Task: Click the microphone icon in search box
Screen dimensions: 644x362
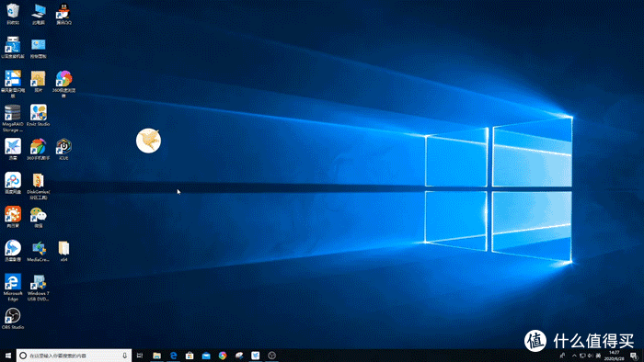Action: pos(124,356)
